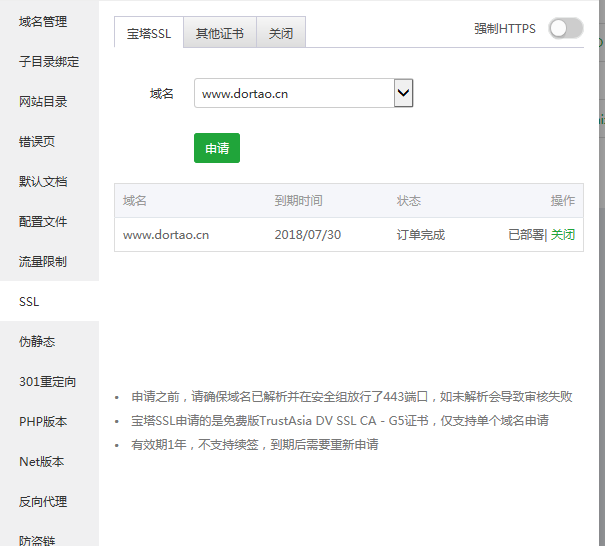Click the green 关闭 link in table row
The image size is (605, 546).
[x=563, y=235]
